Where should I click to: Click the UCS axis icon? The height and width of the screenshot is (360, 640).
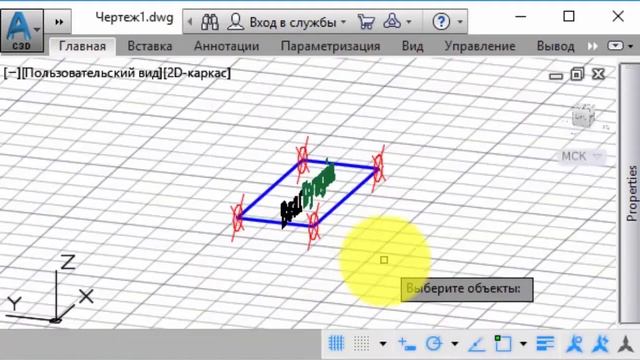coord(49,290)
